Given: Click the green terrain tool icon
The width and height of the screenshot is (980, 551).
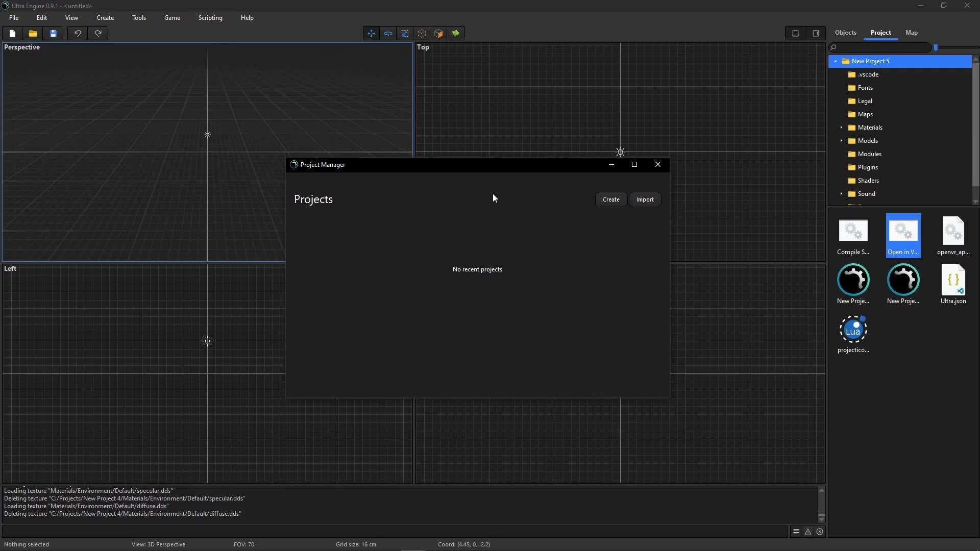Looking at the screenshot, I should pos(456,34).
